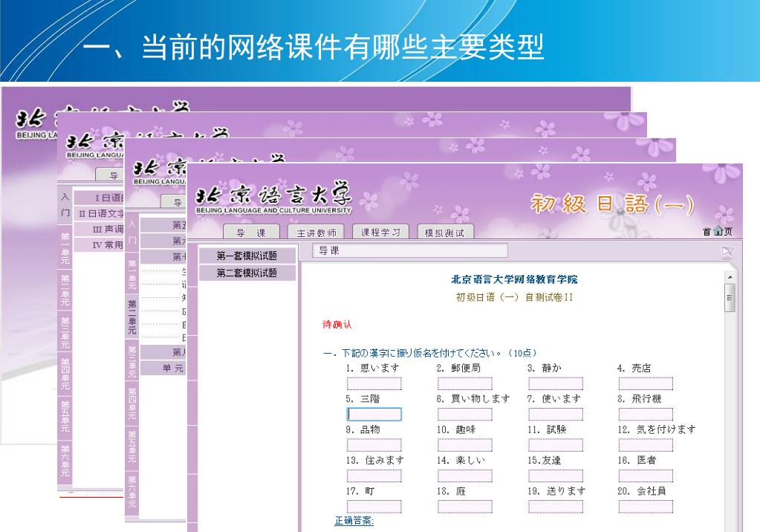Click the answer field for 19. 送ります
The image size is (760, 532).
pyautogui.click(x=556, y=507)
